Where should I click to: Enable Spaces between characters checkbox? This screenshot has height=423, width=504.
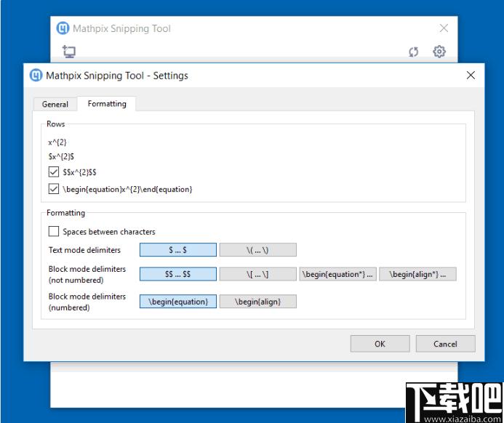pyautogui.click(x=54, y=231)
